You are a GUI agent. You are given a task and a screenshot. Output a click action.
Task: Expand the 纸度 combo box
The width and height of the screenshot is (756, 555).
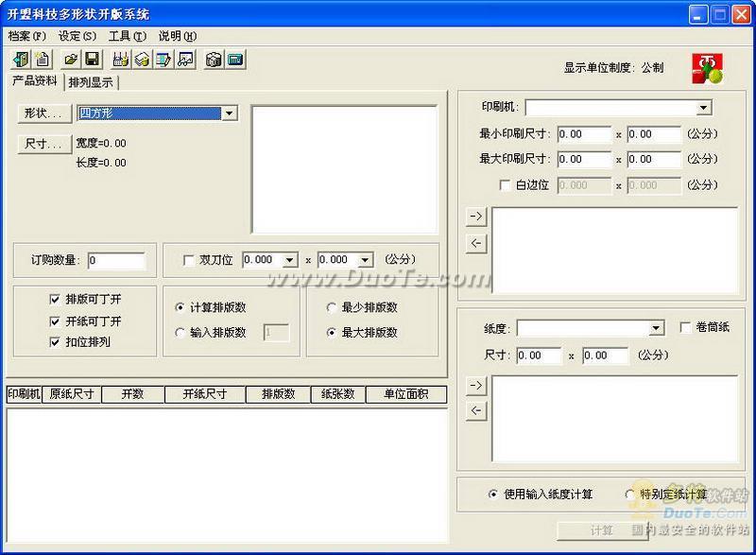[655, 329]
